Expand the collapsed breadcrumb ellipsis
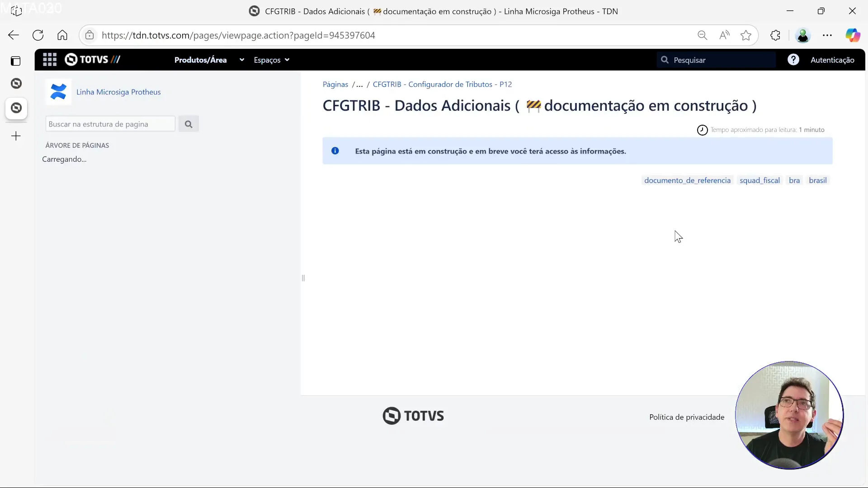Screen dimensions: 868x488 click(x=359, y=84)
